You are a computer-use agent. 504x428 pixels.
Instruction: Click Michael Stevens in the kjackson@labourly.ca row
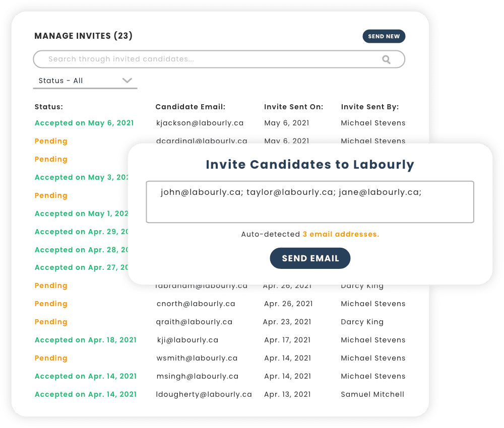coord(373,123)
